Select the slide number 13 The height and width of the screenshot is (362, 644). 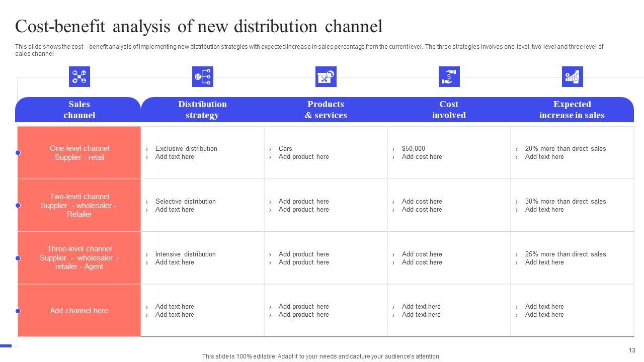632,350
